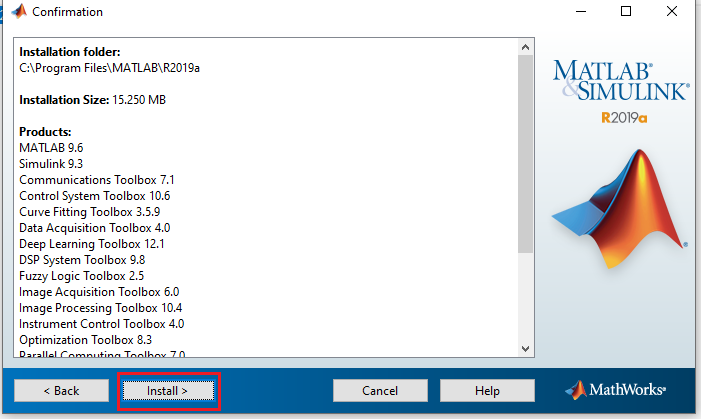
Task: Maximize the Confirmation window
Action: point(626,12)
